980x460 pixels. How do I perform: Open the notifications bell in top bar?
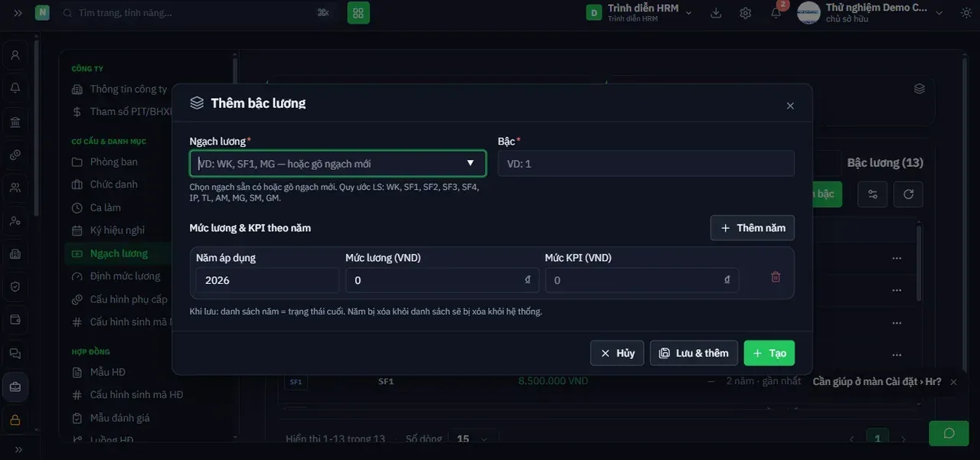pyautogui.click(x=776, y=13)
